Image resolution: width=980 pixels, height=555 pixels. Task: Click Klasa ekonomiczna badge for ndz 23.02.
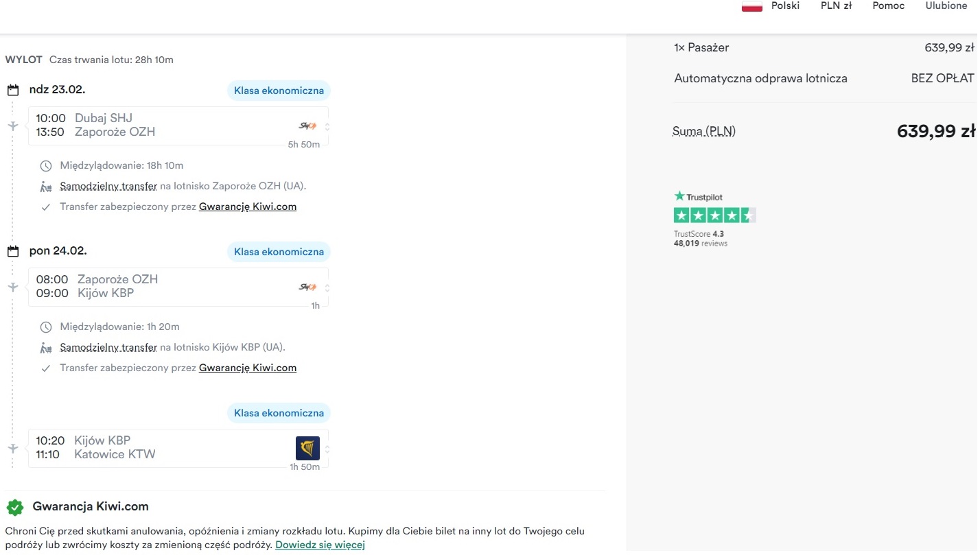click(x=279, y=91)
